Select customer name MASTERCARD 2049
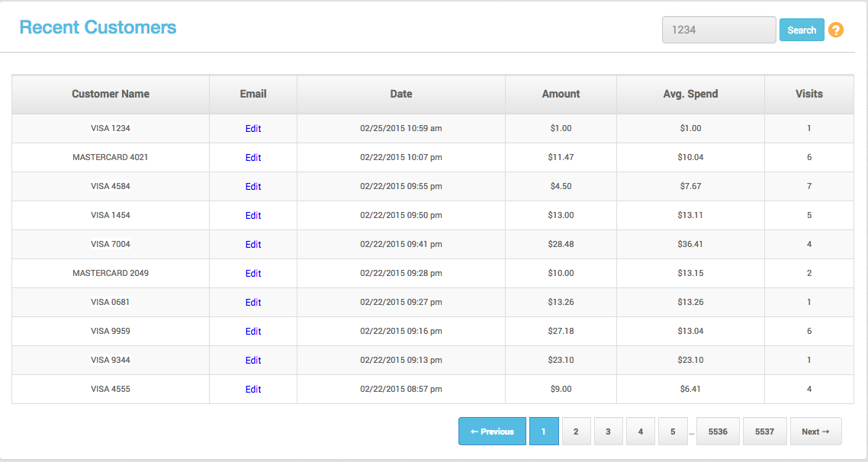 point(111,274)
